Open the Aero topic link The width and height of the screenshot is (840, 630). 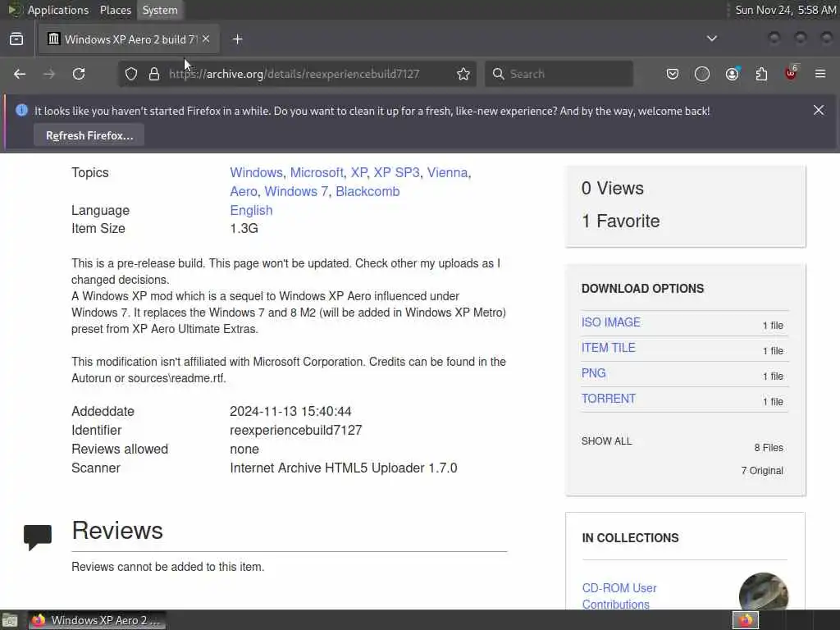pyautogui.click(x=243, y=191)
